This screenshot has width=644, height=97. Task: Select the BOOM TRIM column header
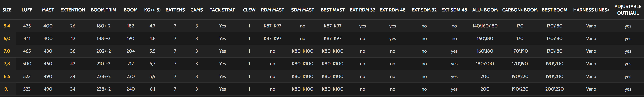[x=103, y=10]
